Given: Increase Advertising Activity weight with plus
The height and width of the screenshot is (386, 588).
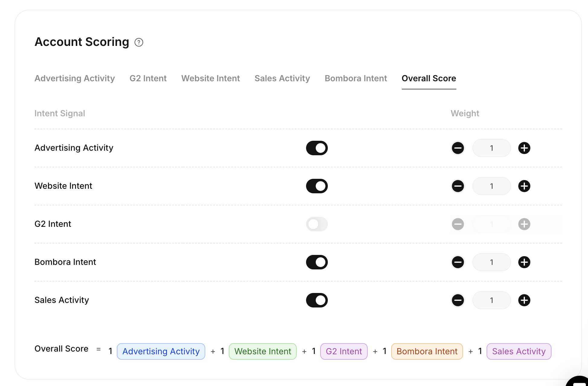Looking at the screenshot, I should [x=524, y=148].
